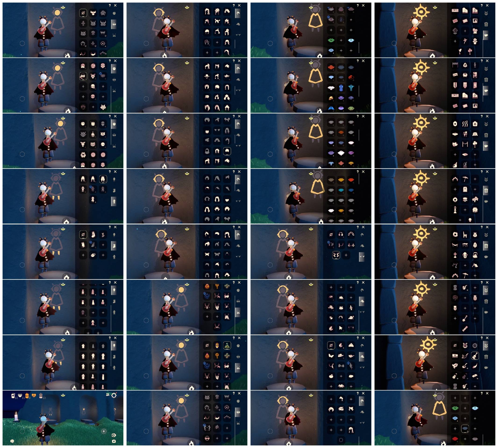The height and width of the screenshot is (448, 498).
Task: Choose the teapot prop
Action: click(x=475, y=255)
